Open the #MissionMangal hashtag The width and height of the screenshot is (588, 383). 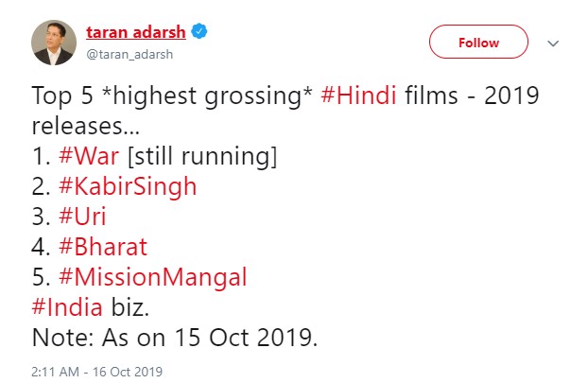click(152, 278)
